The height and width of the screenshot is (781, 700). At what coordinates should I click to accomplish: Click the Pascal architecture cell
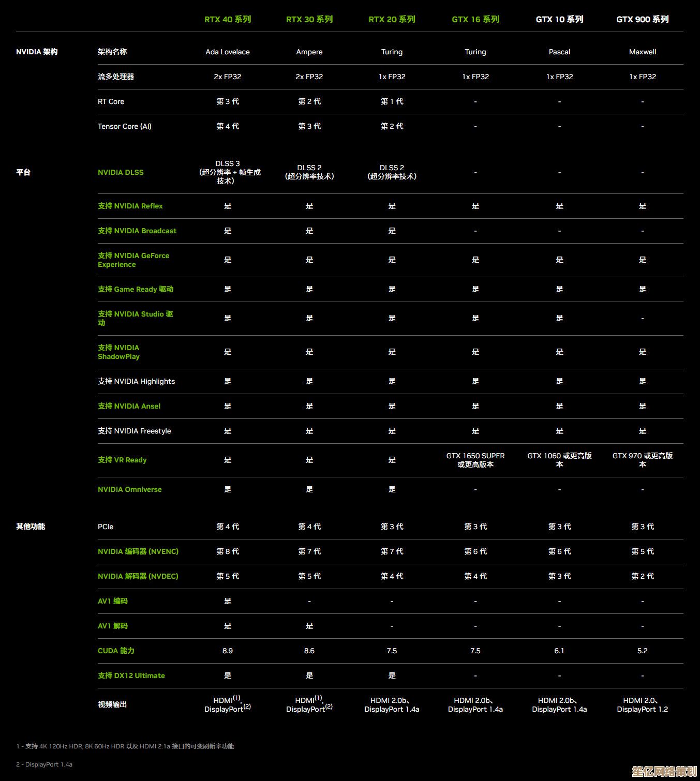(x=559, y=52)
